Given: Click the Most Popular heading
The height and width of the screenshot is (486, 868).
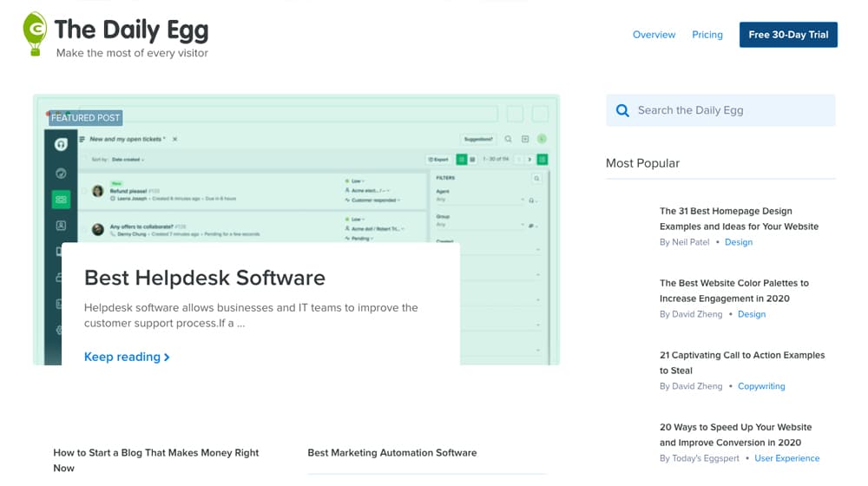Looking at the screenshot, I should [x=642, y=163].
